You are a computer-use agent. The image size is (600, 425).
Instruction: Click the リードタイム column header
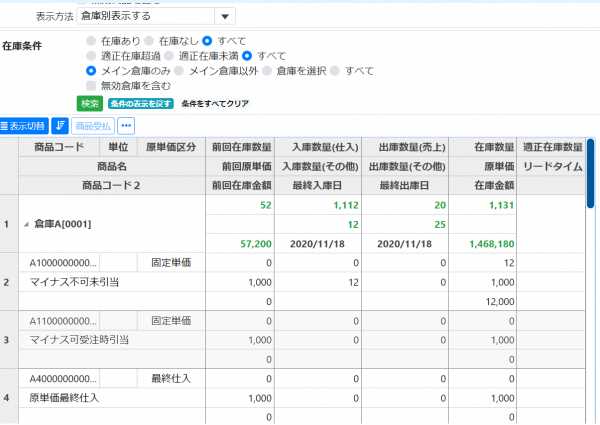tap(551, 166)
